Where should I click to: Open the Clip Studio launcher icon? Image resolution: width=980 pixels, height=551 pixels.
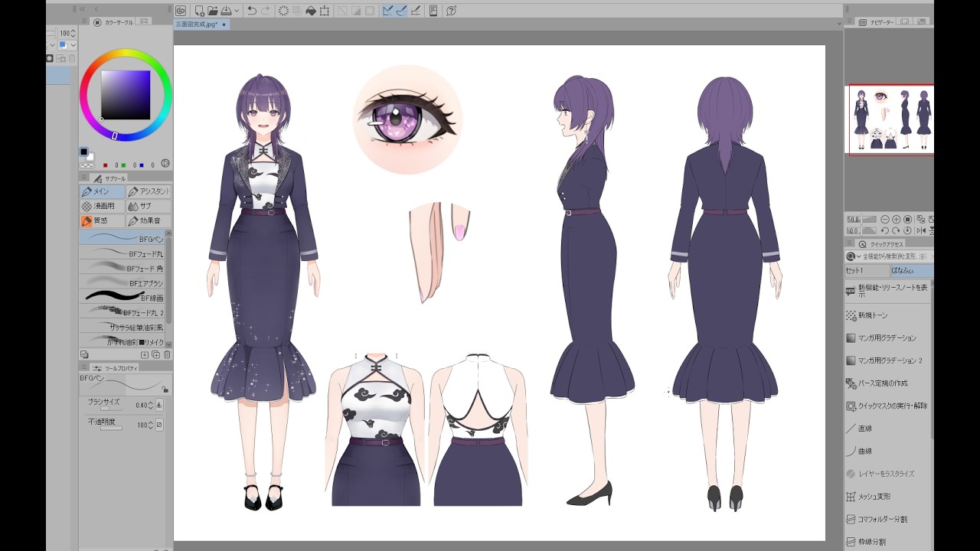click(181, 11)
